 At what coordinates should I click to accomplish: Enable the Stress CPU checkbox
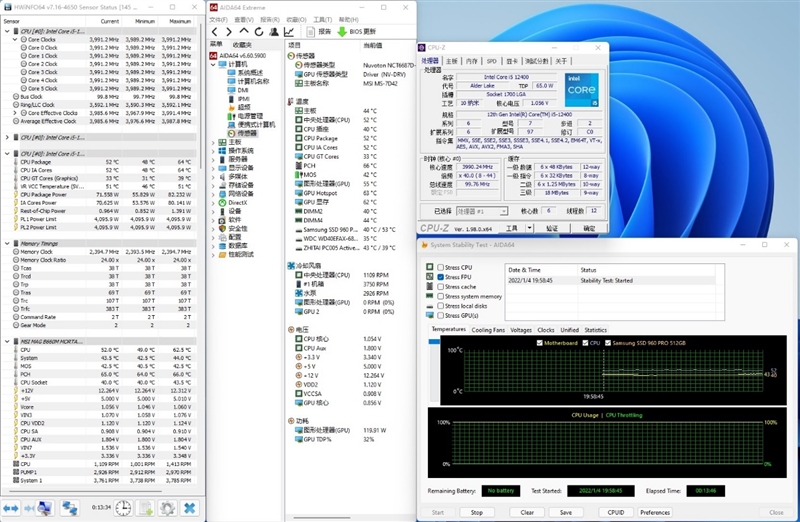point(441,268)
